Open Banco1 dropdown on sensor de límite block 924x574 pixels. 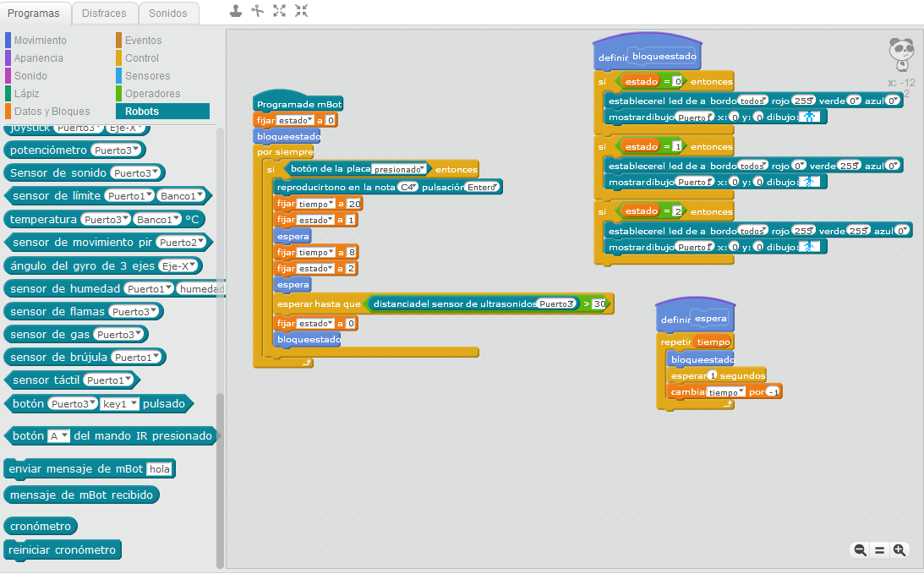(x=182, y=195)
